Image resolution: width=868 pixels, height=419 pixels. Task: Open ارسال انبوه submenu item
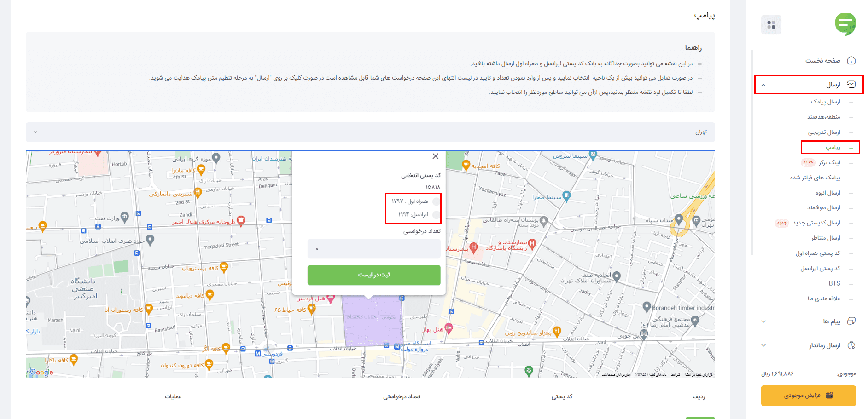click(x=828, y=193)
